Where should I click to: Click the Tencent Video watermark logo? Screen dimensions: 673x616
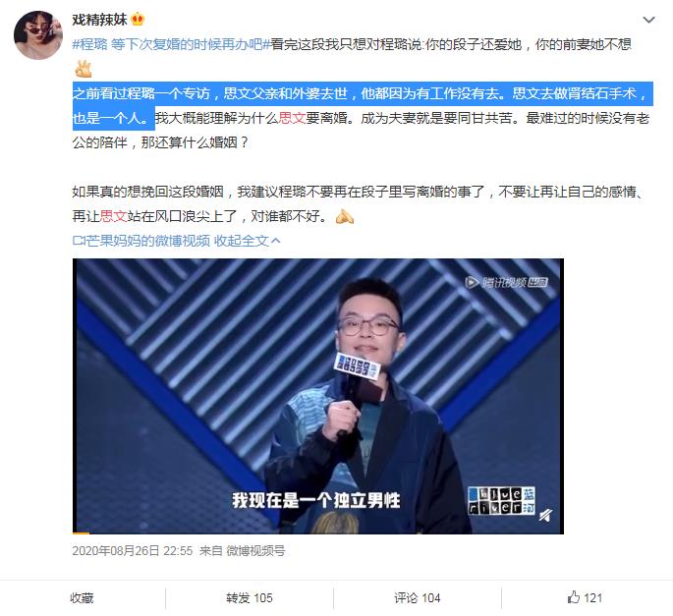point(506,282)
